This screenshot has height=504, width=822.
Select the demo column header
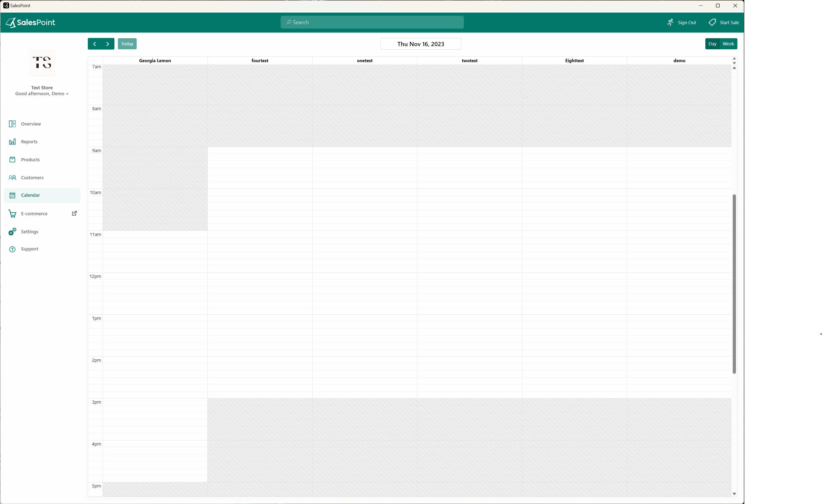point(679,61)
